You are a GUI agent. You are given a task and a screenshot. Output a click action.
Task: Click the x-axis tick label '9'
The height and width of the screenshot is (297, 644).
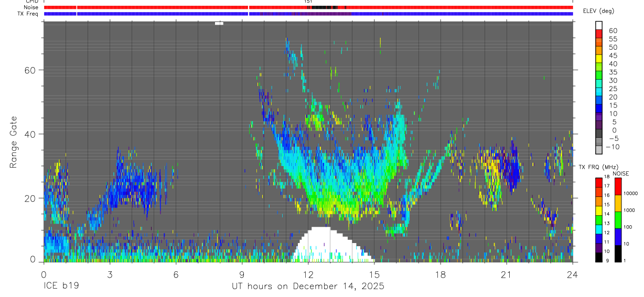[242, 274]
